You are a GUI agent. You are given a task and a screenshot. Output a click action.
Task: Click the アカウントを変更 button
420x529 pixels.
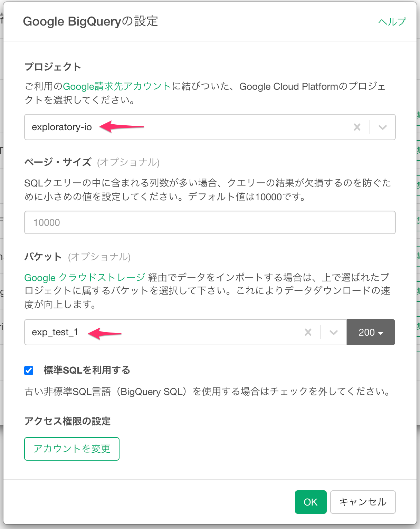[x=72, y=449]
